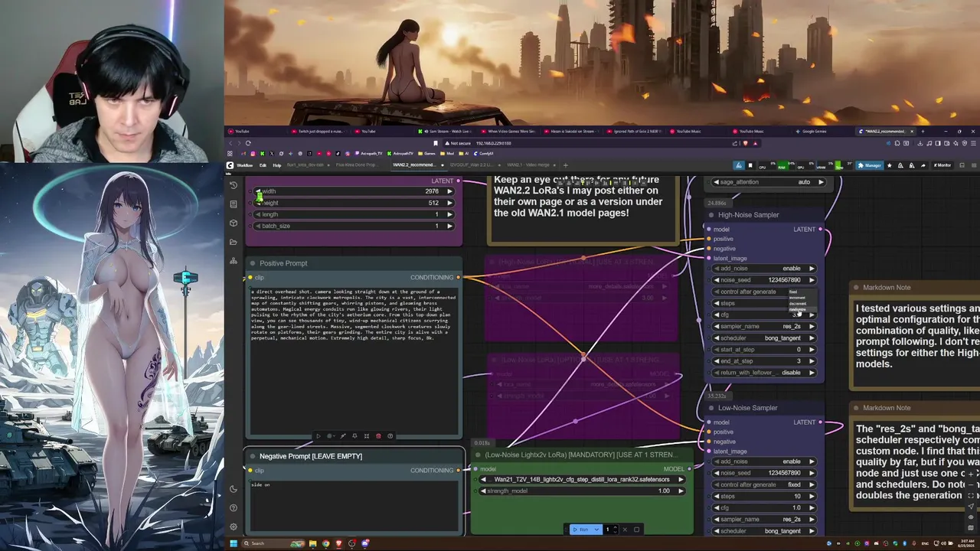Open High-Noise scheduler bong_tangent dropdown
Screen dimensions: 980x551
click(765, 337)
